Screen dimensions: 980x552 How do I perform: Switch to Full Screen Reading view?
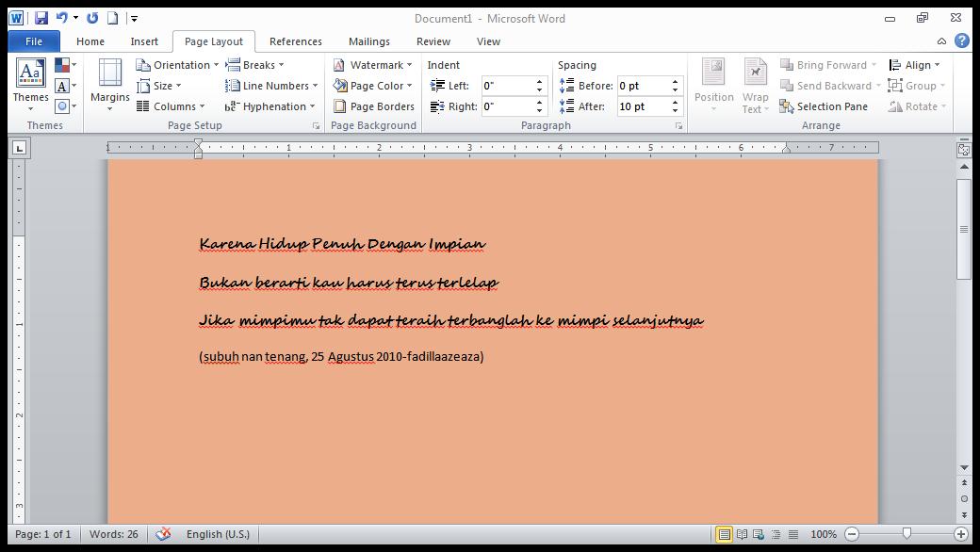tap(742, 534)
